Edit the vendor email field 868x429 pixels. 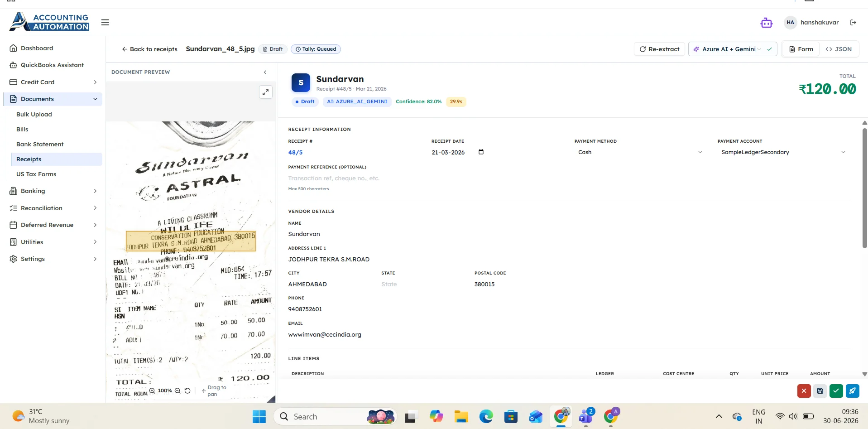[569, 335]
